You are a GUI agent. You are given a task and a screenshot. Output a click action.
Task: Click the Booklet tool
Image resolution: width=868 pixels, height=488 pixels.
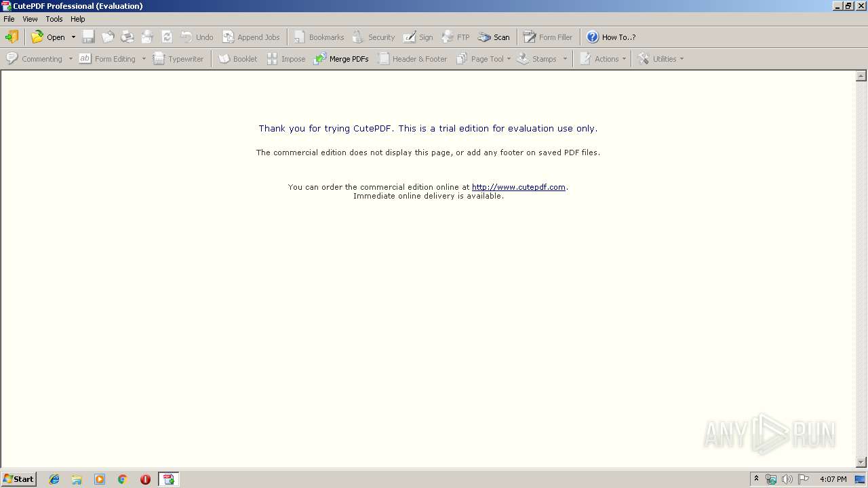coord(237,59)
